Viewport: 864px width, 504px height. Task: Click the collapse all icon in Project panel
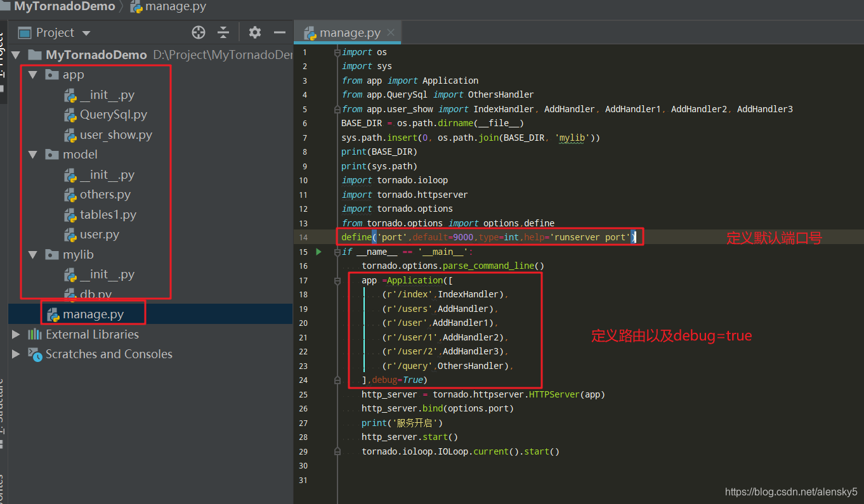(223, 32)
